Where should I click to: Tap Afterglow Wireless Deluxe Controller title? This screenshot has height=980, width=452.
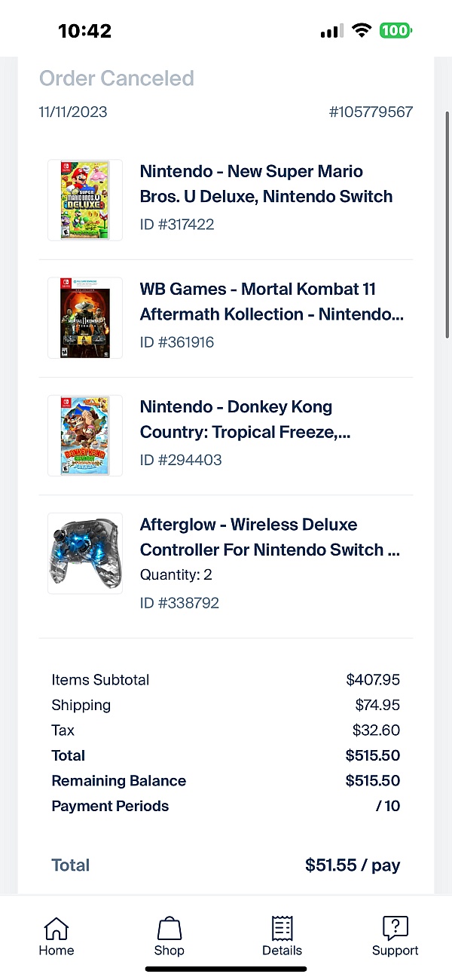pos(270,537)
